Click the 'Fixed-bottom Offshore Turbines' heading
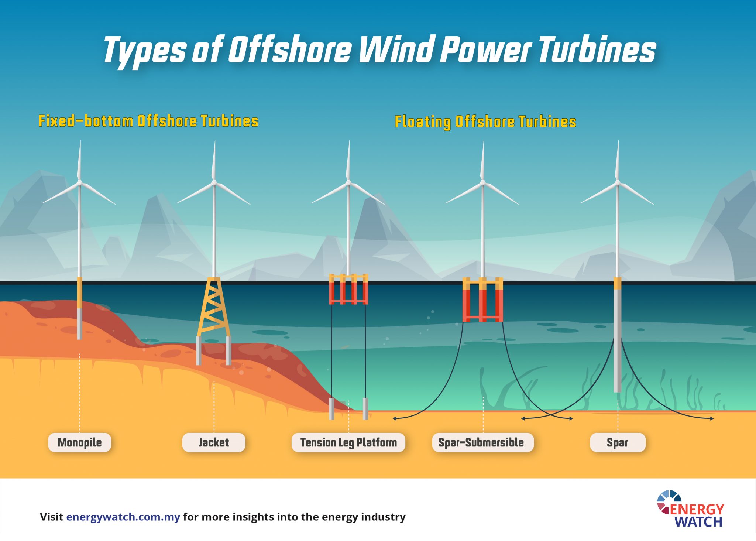 click(x=148, y=121)
